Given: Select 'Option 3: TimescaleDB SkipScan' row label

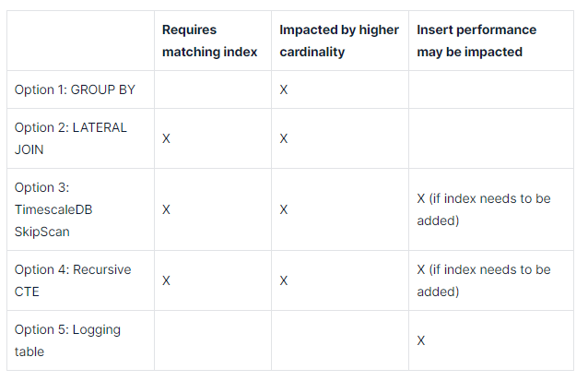Looking at the screenshot, I should (x=53, y=209).
